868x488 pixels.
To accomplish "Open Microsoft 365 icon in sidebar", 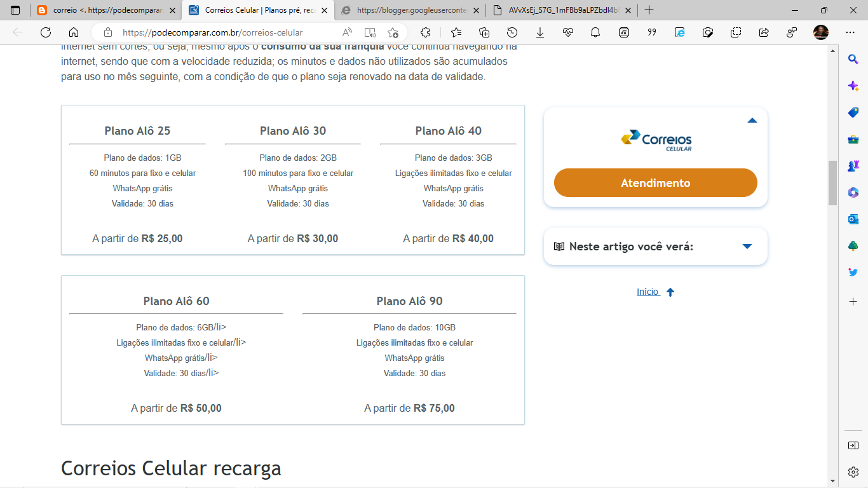I will point(853,193).
